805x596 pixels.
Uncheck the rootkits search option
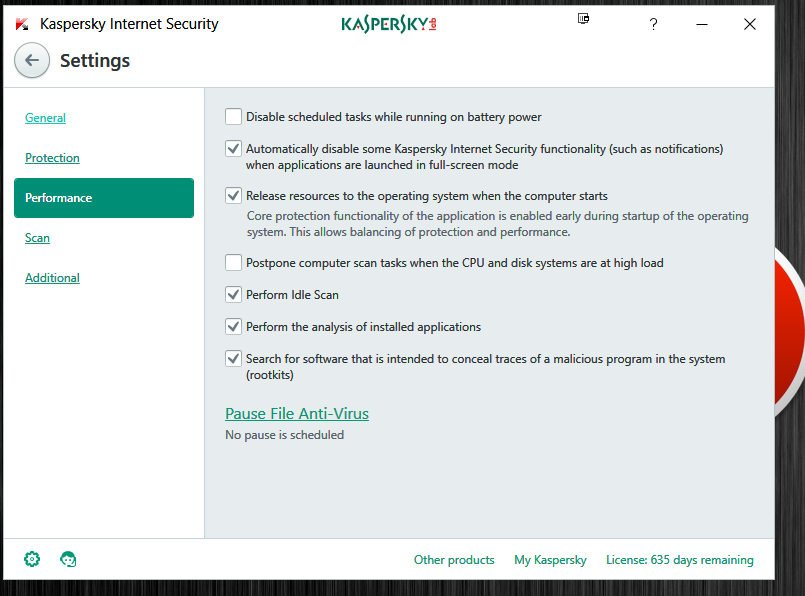coord(233,358)
